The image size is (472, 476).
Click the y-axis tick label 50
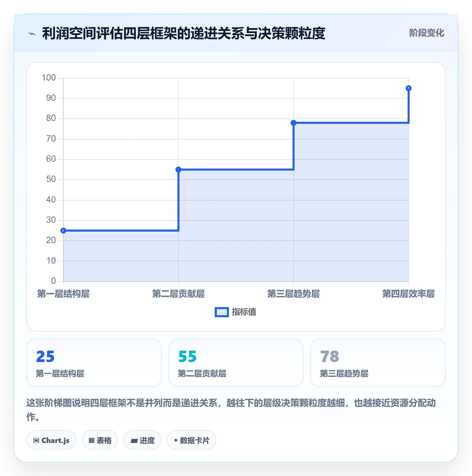(x=51, y=179)
